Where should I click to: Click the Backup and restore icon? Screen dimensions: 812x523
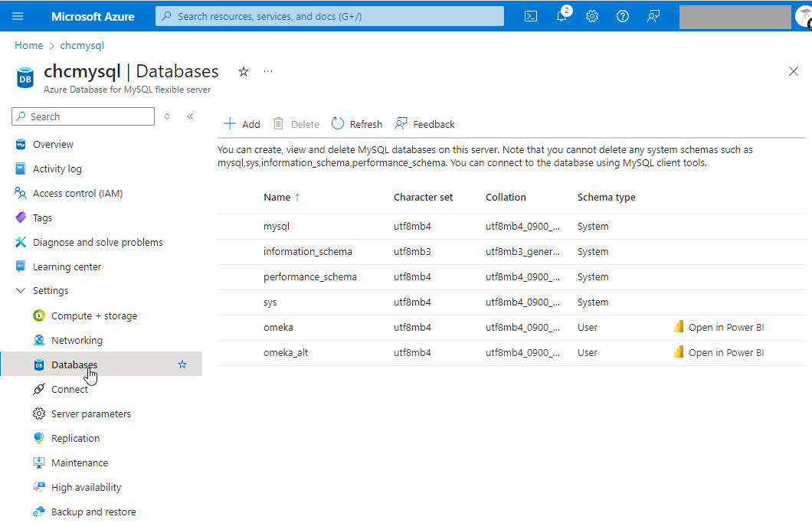(x=39, y=512)
